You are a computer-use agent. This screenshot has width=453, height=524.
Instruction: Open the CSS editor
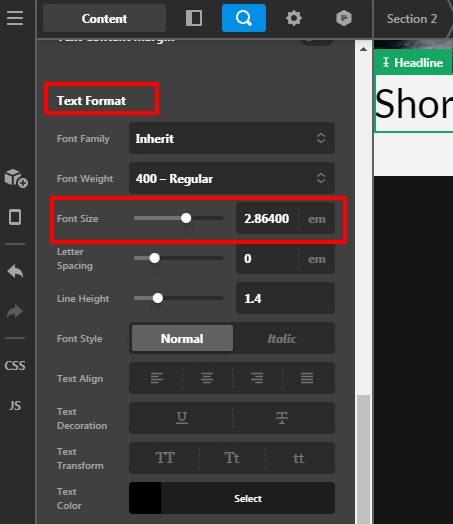click(x=15, y=366)
